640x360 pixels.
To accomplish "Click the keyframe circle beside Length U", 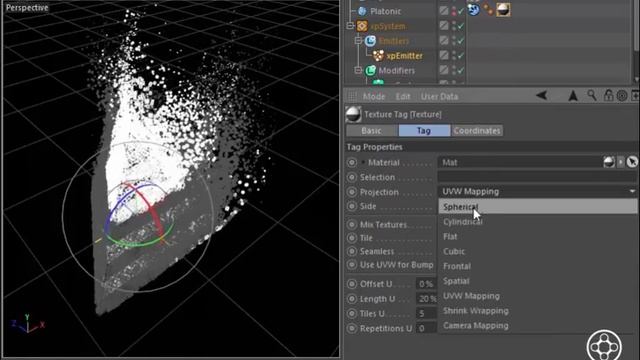I will click(352, 299).
